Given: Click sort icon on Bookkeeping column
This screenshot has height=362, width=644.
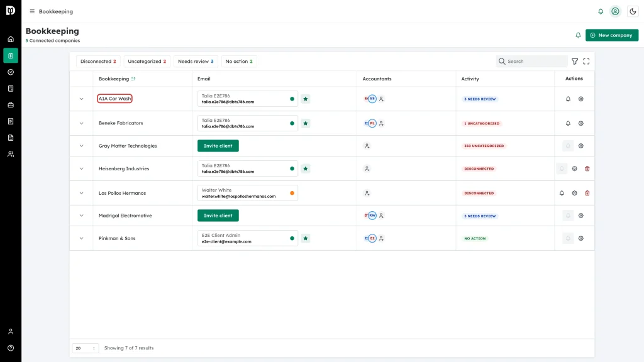Looking at the screenshot, I should [x=133, y=79].
